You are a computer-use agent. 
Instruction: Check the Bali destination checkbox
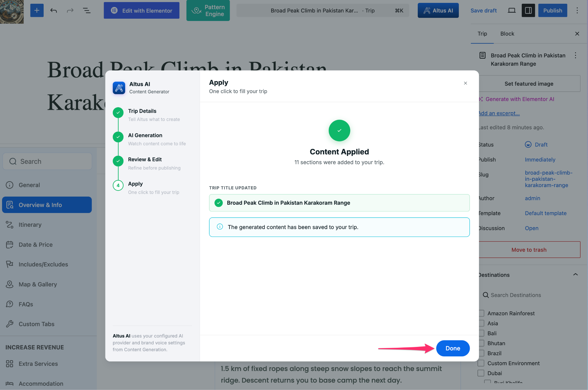pos(481,333)
